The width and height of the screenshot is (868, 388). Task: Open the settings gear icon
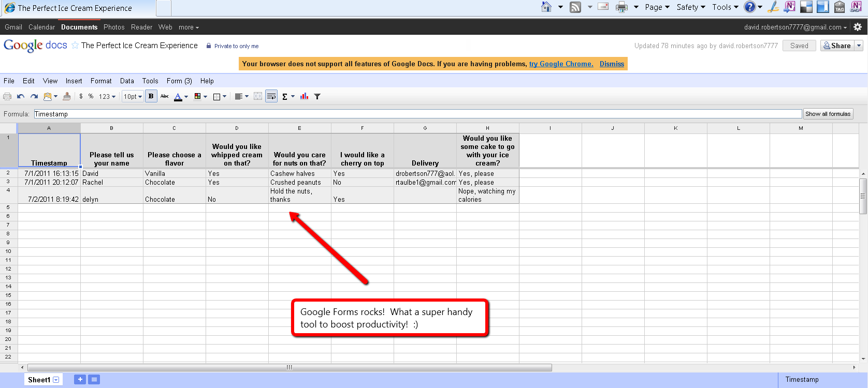click(858, 27)
